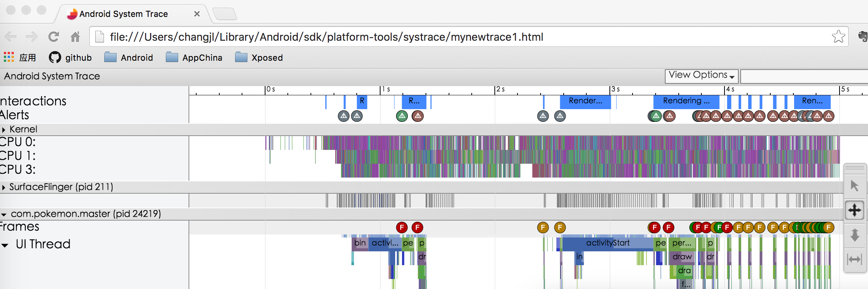
Task: Click the 'CPU 3:' track label
Action: (18, 170)
